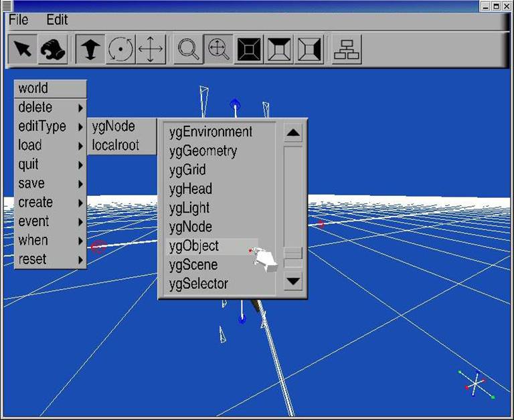Switch to the black front view icon

(249, 49)
